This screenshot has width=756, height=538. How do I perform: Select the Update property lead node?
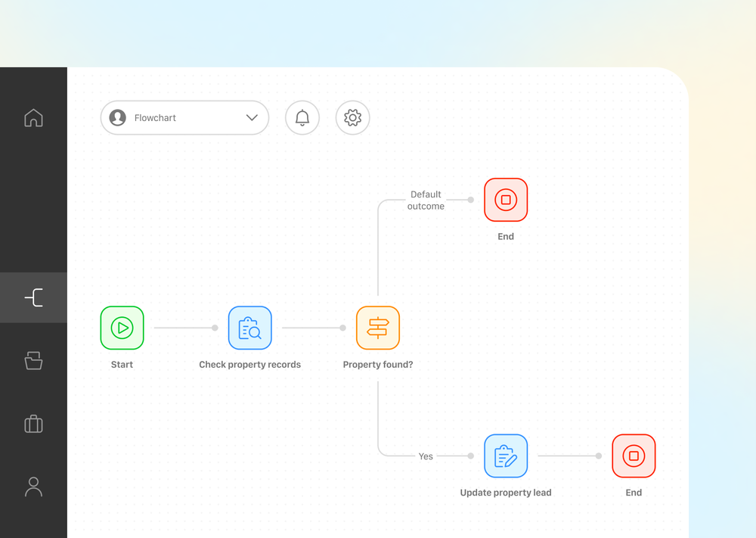(x=506, y=456)
